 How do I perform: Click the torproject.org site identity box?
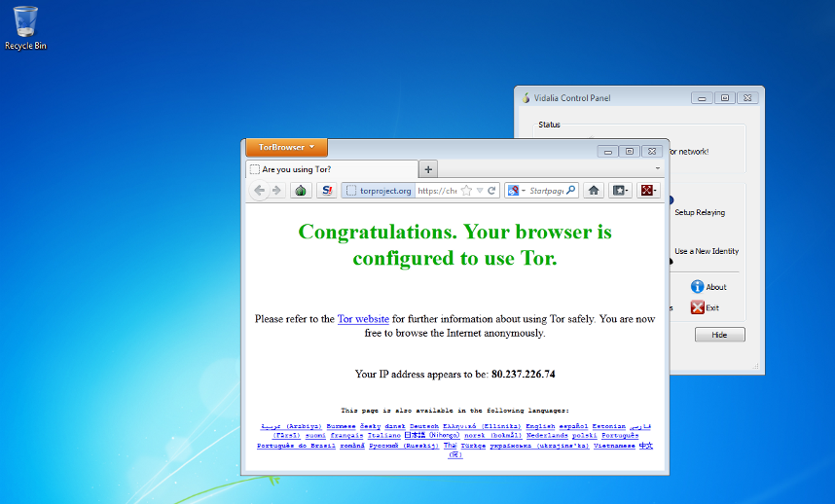click(379, 191)
